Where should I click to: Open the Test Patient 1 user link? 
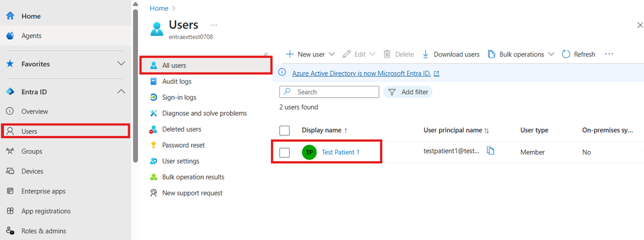[341, 152]
